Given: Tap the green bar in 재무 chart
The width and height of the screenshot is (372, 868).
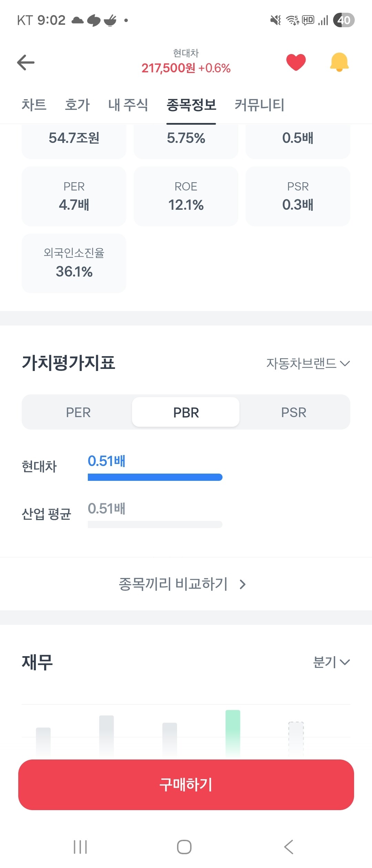Looking at the screenshot, I should [x=233, y=732].
